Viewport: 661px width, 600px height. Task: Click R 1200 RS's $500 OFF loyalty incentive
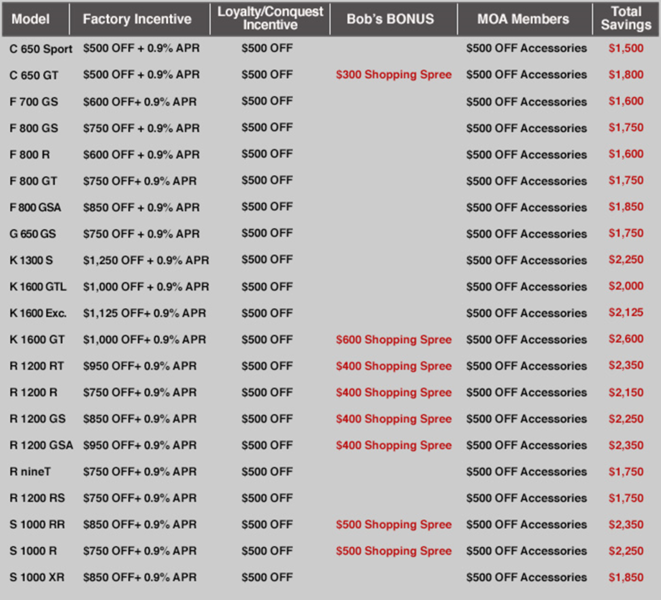267,498
